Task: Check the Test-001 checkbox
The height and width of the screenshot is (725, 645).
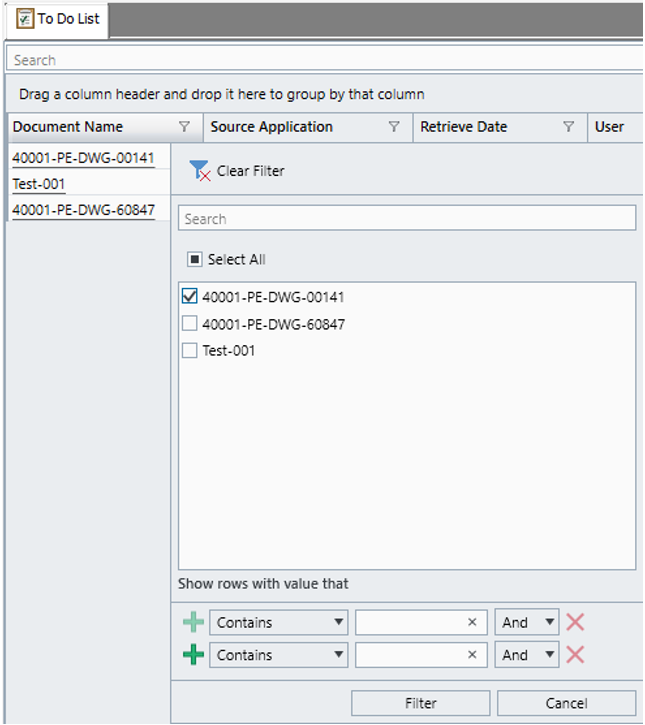Action: pos(190,351)
